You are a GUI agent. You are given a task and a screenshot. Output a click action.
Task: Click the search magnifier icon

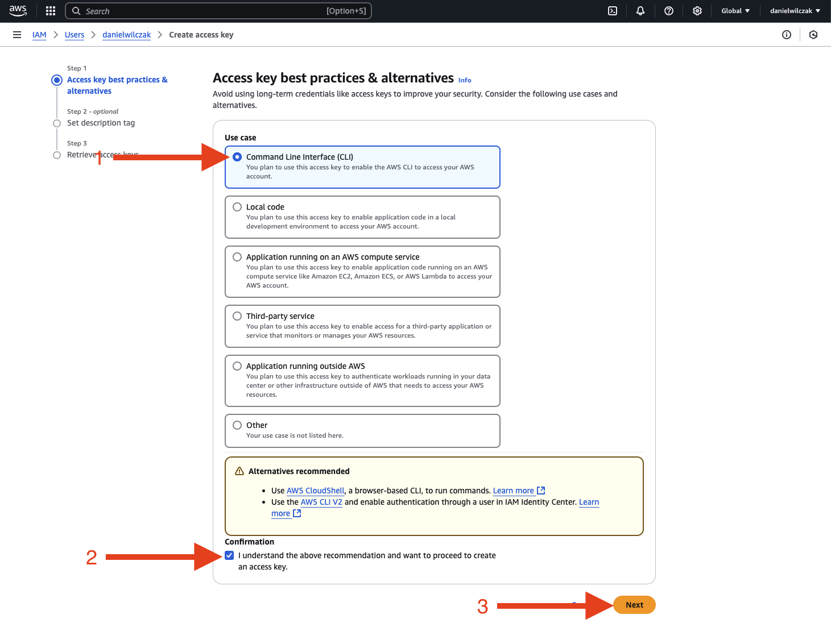[x=76, y=11]
